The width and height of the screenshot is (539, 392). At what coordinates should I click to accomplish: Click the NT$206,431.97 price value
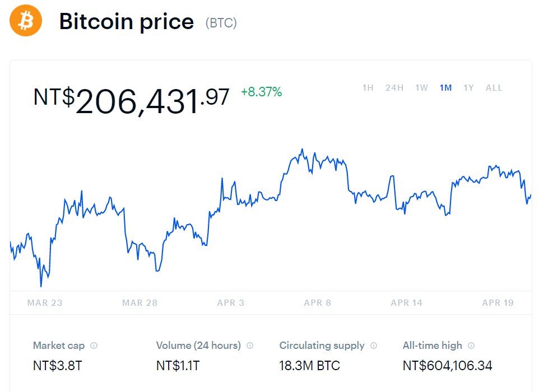tap(131, 101)
